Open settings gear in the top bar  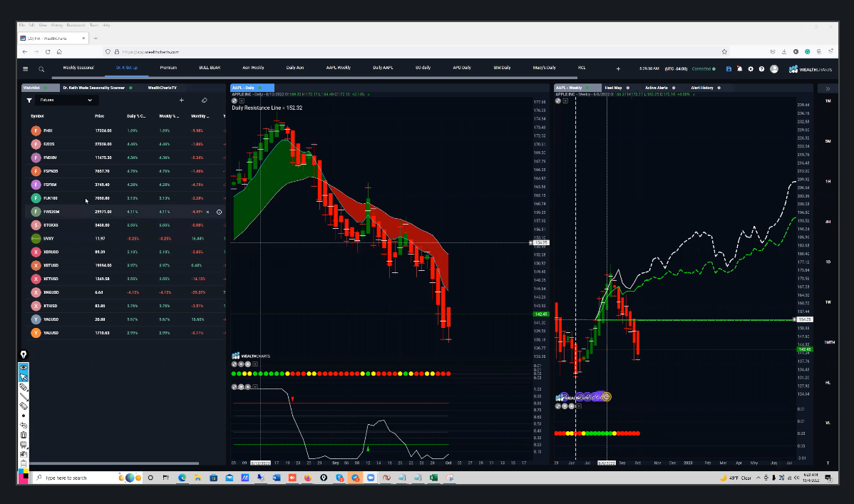(x=751, y=69)
